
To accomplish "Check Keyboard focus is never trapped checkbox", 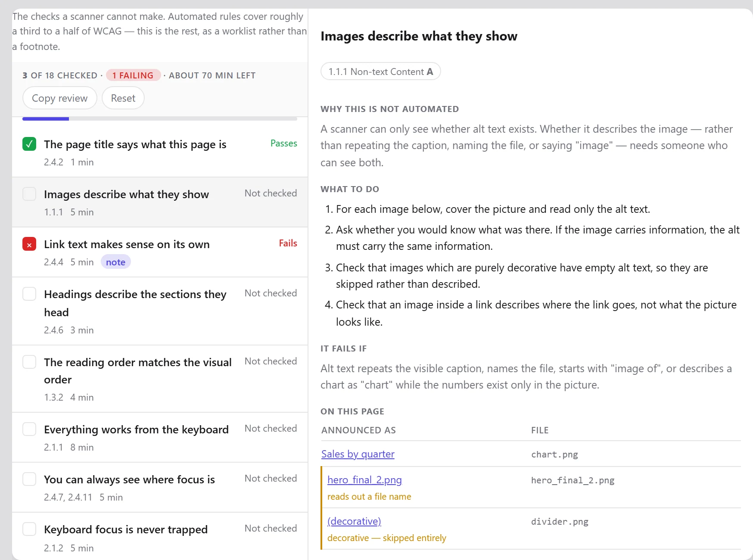I will pos(29,529).
